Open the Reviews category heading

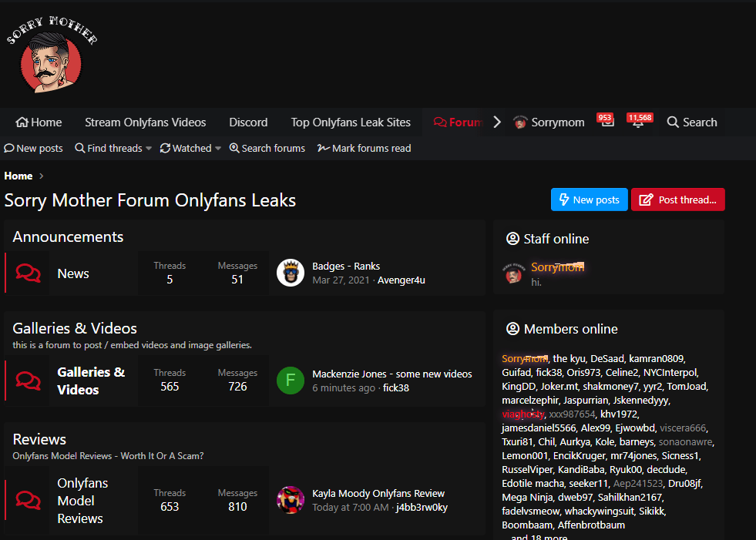point(39,439)
